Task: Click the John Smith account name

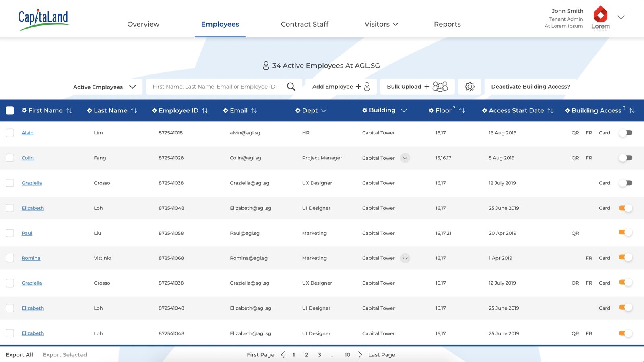Action: coord(568,11)
